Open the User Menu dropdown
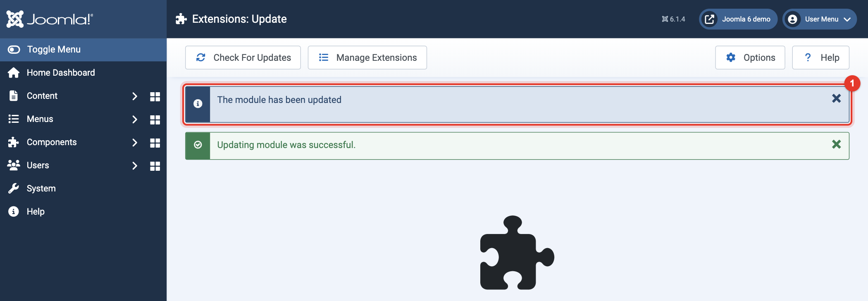This screenshot has height=301, width=868. point(820,19)
